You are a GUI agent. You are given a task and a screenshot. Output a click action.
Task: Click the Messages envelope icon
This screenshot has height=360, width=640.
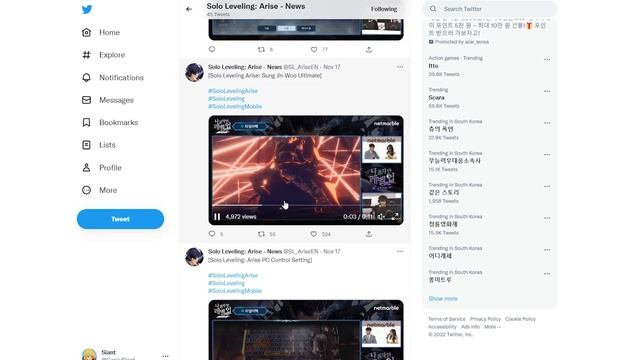coord(86,100)
